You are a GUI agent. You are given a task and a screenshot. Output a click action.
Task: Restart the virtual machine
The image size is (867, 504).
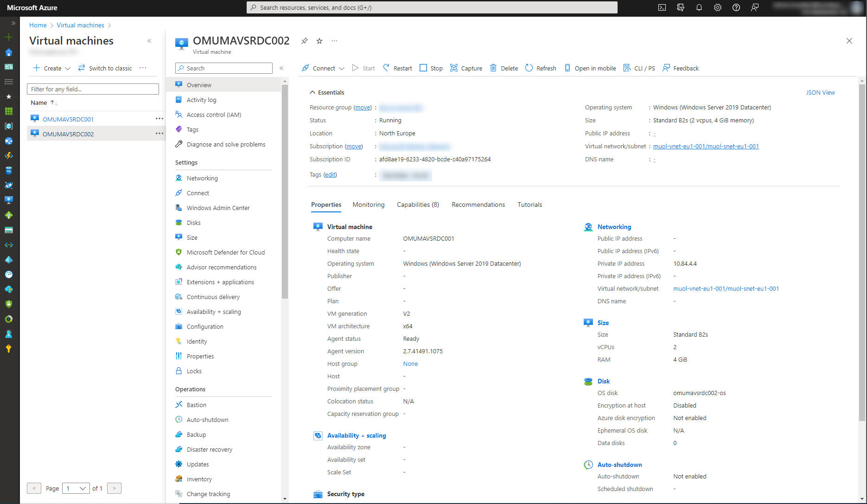point(397,68)
